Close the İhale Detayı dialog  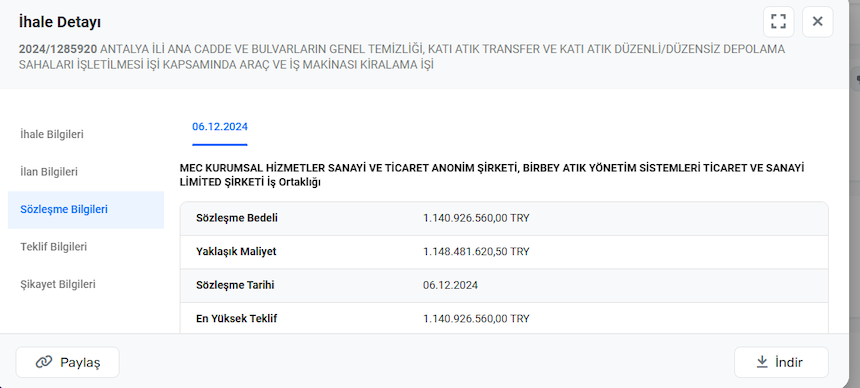coord(817,21)
